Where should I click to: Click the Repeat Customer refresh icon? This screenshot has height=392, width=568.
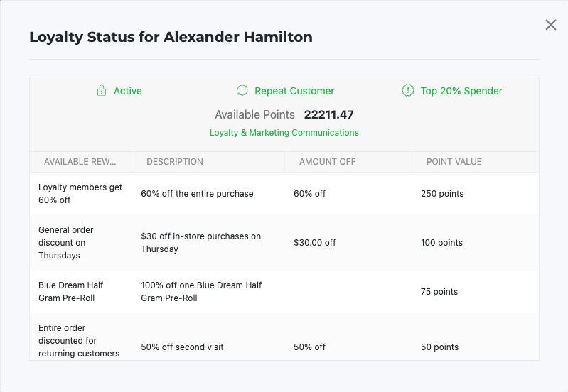coord(242,90)
